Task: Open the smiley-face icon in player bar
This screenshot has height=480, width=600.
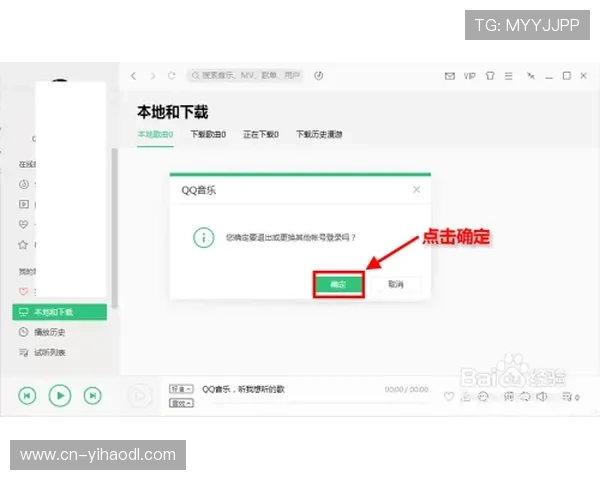Action: coord(483,397)
